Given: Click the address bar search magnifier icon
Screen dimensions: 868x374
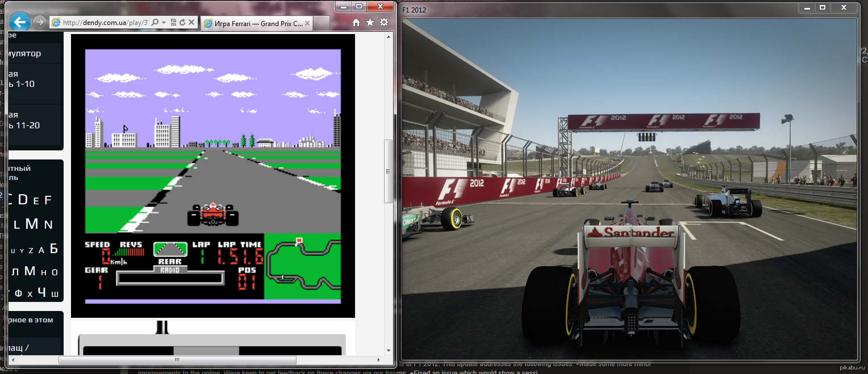Looking at the screenshot, I should (155, 23).
